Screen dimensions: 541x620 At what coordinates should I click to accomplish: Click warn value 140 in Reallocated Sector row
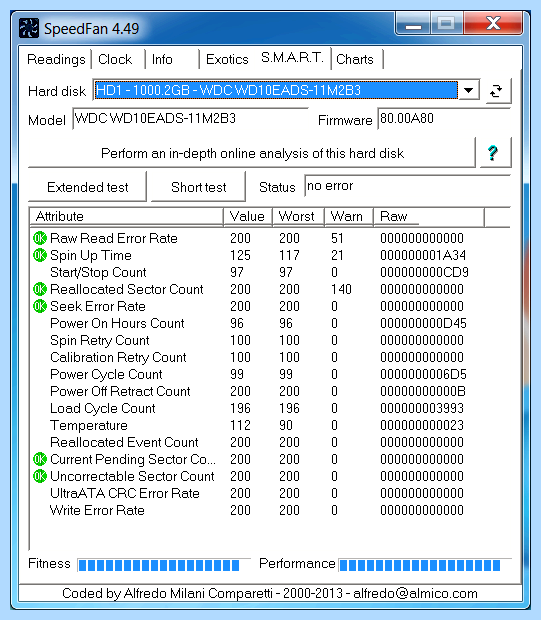point(341,289)
